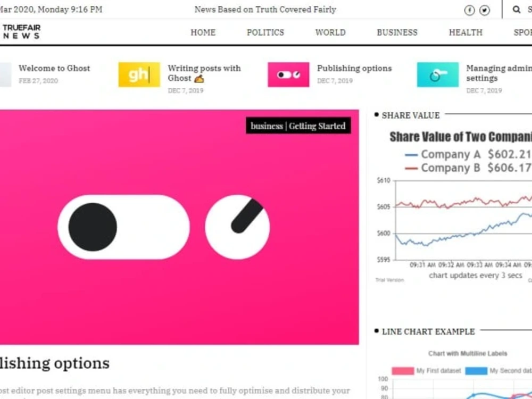Image resolution: width=532 pixels, height=399 pixels.
Task: Click 'FEB 27, 2020' post date
Action: (38, 81)
